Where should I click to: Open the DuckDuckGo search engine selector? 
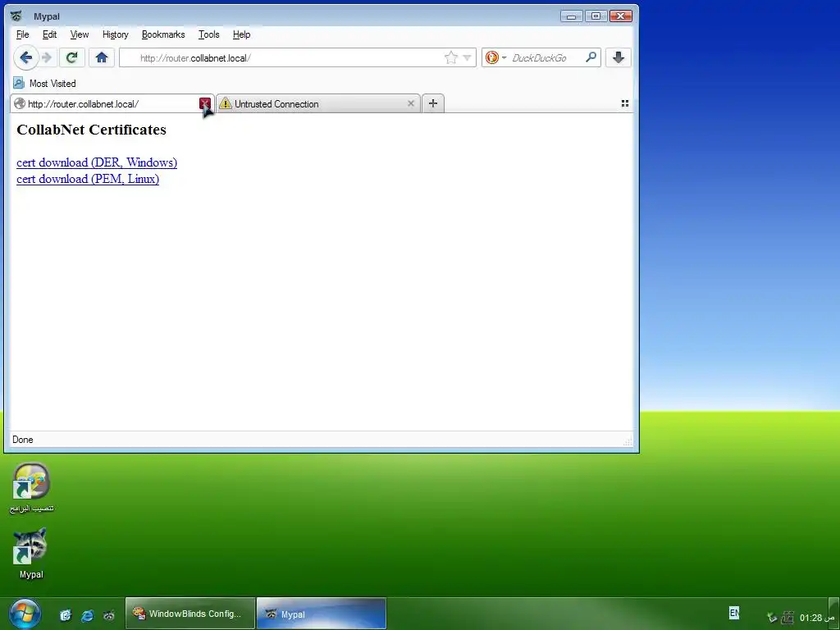click(495, 57)
